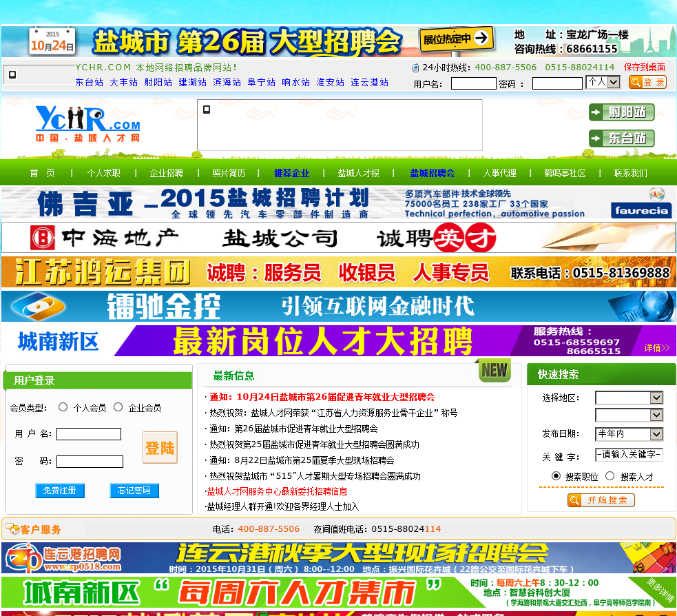Click the 免费注册 button

click(x=60, y=491)
